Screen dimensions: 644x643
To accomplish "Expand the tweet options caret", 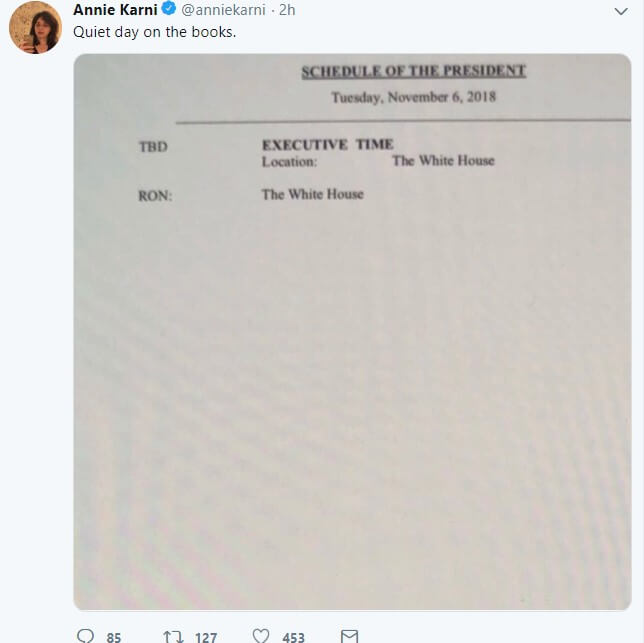I will pos(620,9).
